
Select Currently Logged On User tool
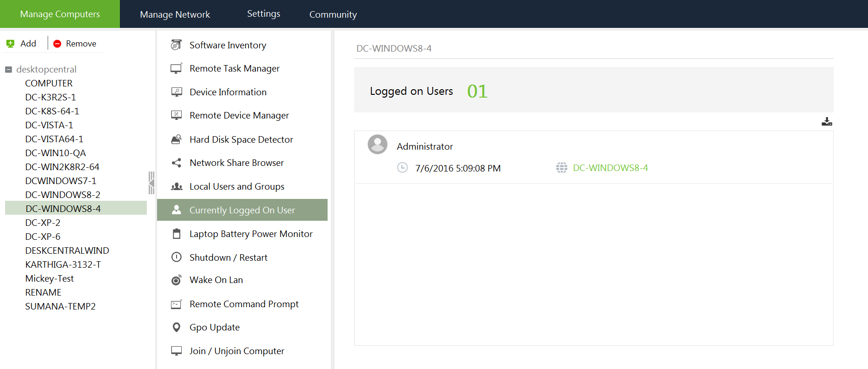pos(242,210)
